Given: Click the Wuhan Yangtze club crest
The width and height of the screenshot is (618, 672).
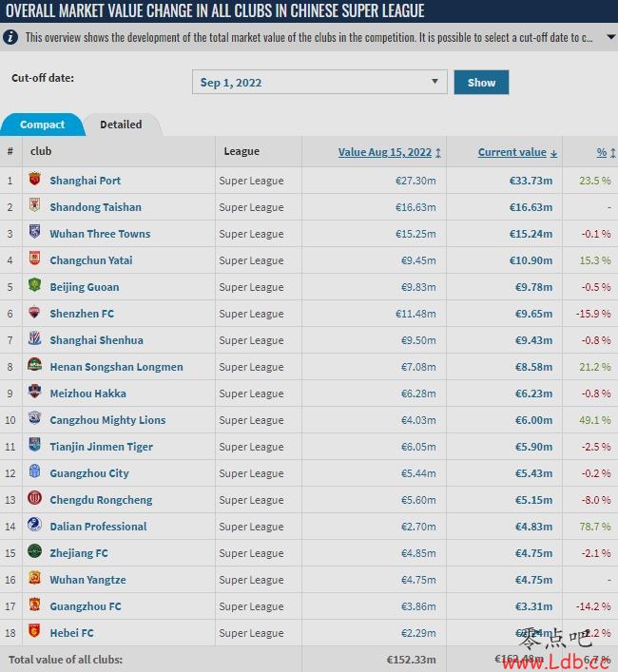Looking at the screenshot, I should [35, 578].
